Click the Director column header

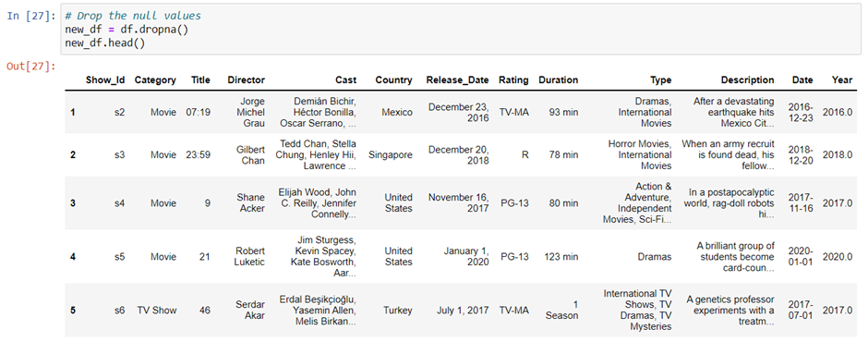coord(247,79)
